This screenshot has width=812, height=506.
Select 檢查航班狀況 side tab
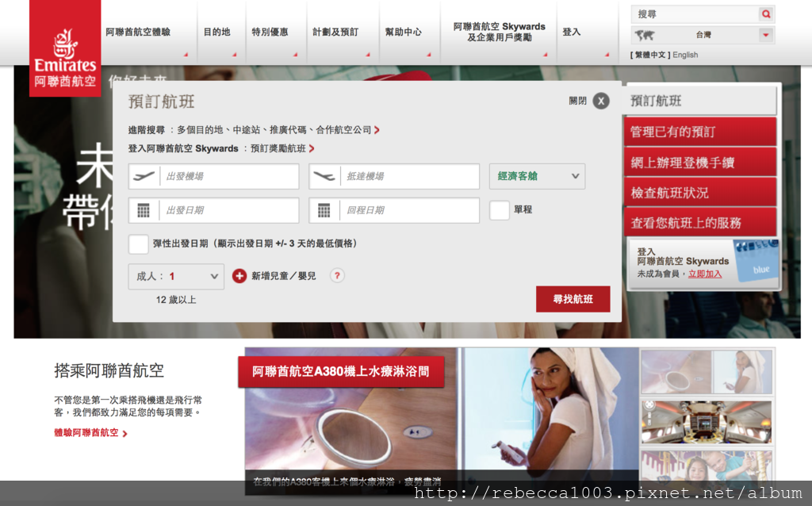pos(700,193)
